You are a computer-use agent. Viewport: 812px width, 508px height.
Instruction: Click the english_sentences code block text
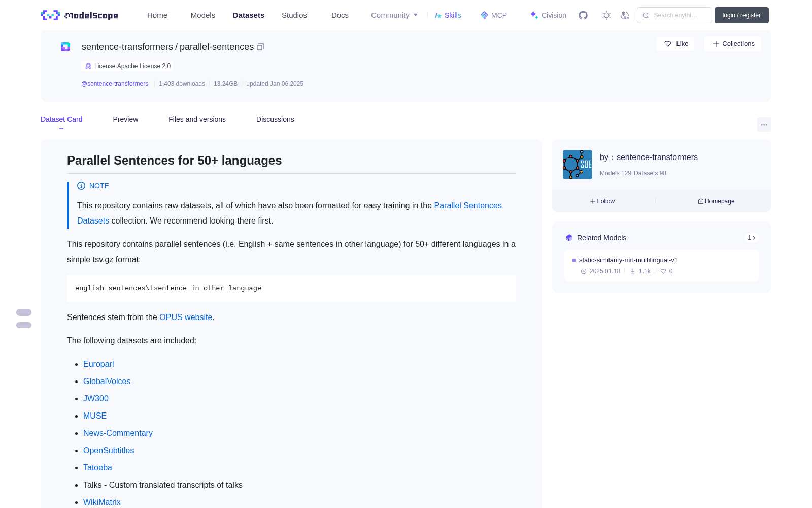168,288
